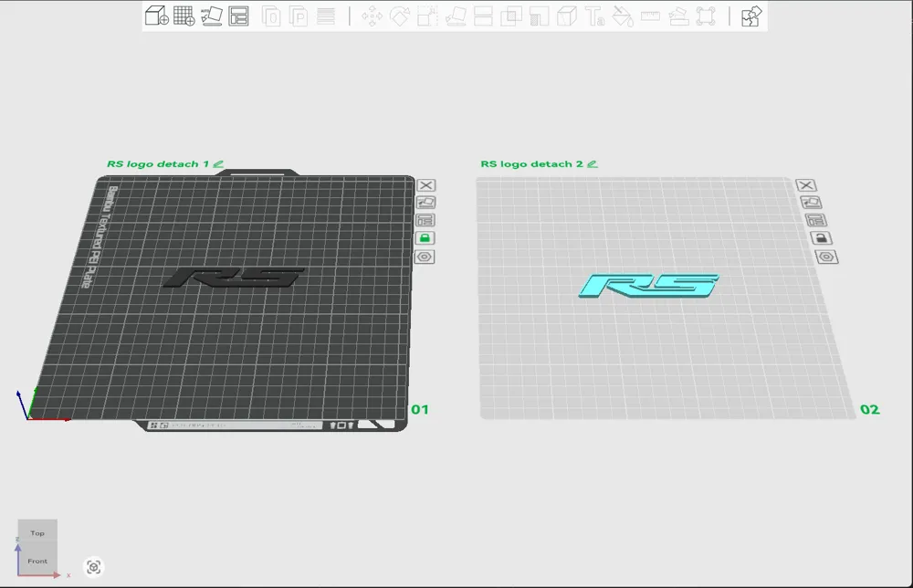The width and height of the screenshot is (913, 588).
Task: Remove plate 02 with its X icon
Action: coord(806,185)
